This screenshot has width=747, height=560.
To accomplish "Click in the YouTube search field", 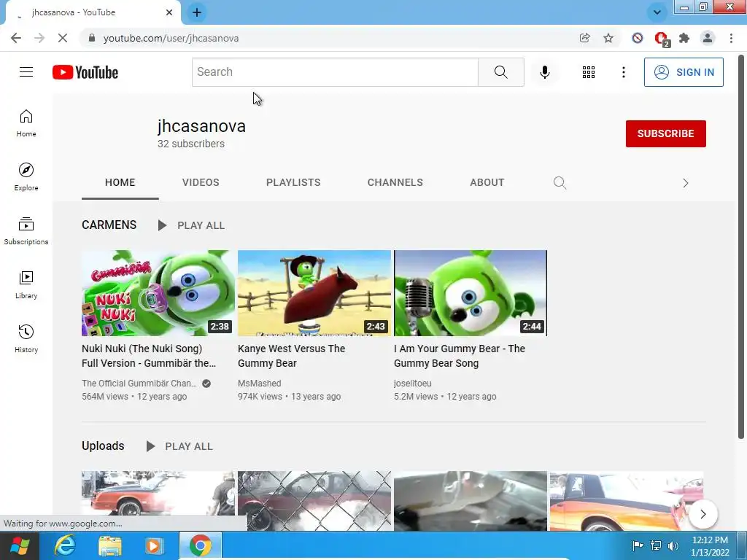I will [335, 72].
